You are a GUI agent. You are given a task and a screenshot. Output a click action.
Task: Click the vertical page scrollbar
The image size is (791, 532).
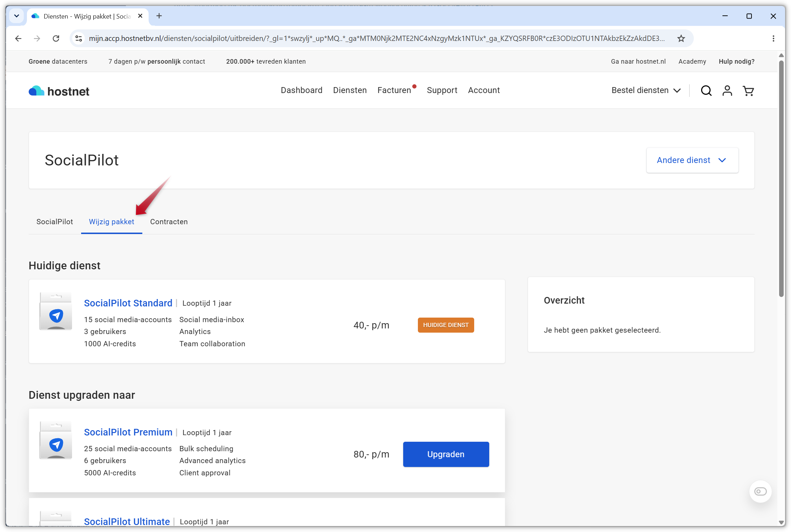(x=781, y=178)
